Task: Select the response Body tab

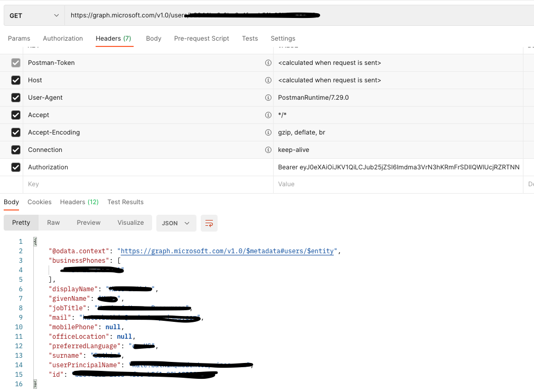Action: click(11, 202)
